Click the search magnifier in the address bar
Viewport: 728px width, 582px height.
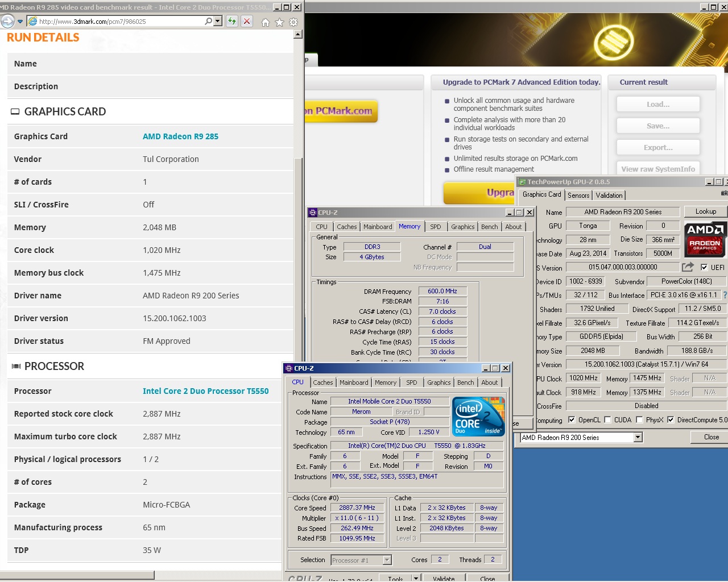pyautogui.click(x=209, y=21)
